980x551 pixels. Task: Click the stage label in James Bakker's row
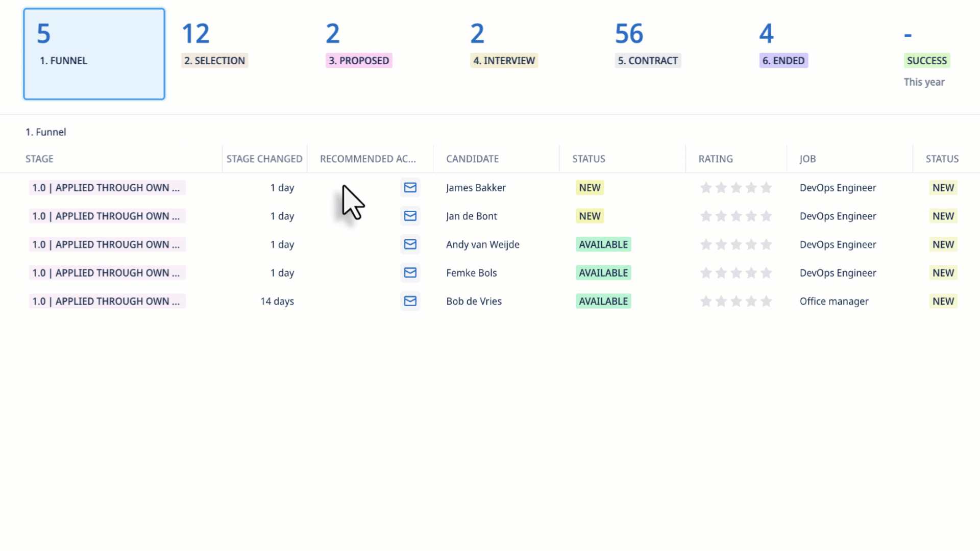tap(106, 188)
